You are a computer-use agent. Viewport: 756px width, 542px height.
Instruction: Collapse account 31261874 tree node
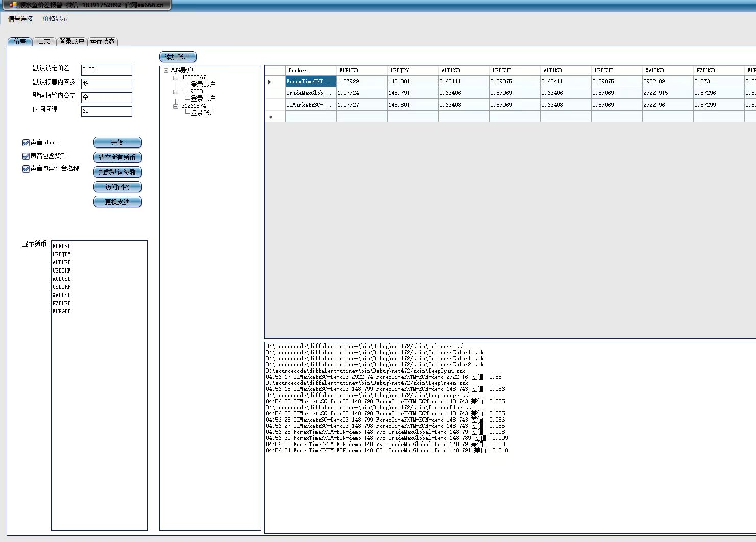click(x=175, y=106)
